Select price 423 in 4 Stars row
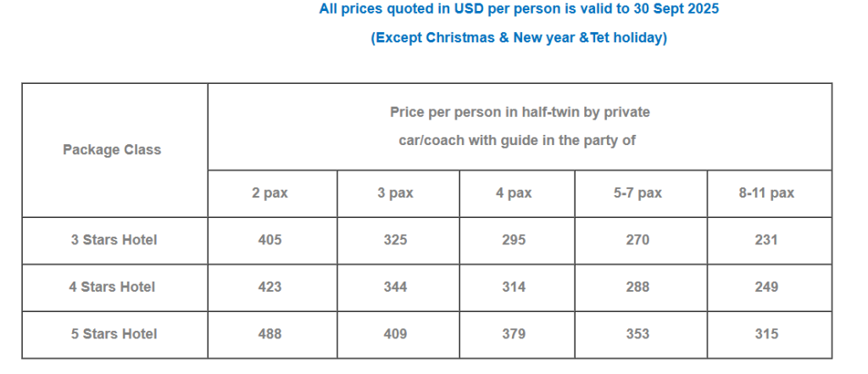This screenshot has height=374, width=868. point(270,287)
